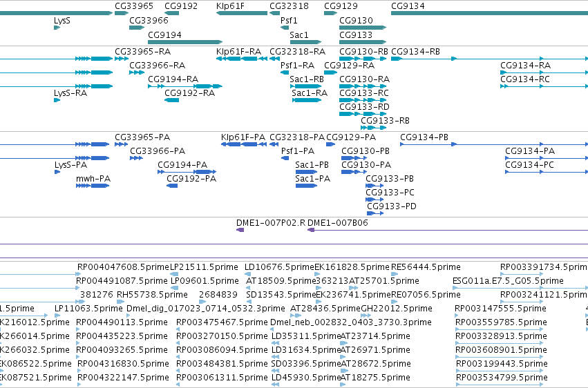Click the Klp61F gene bar
This screenshot has height=388, width=588.
point(242,13)
